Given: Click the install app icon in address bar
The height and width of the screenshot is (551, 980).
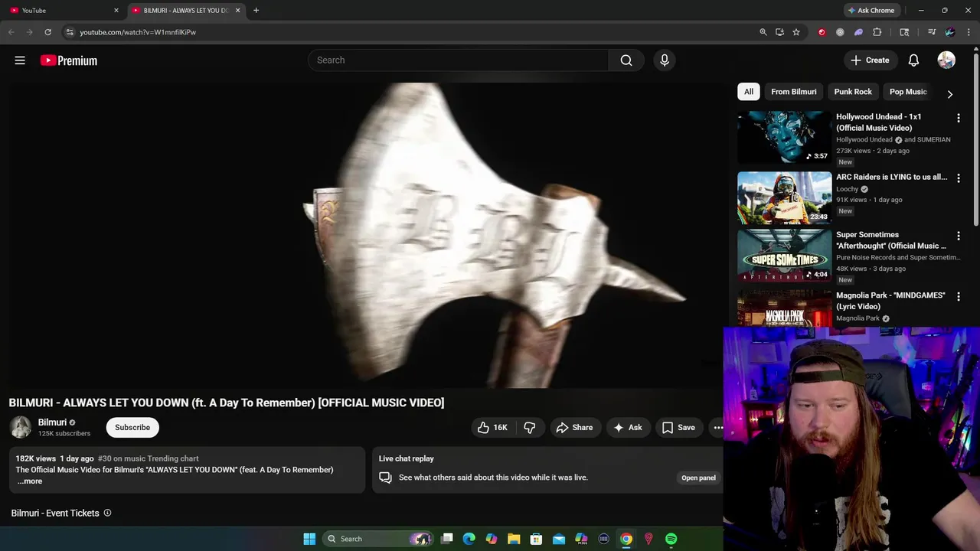Looking at the screenshot, I should point(779,32).
